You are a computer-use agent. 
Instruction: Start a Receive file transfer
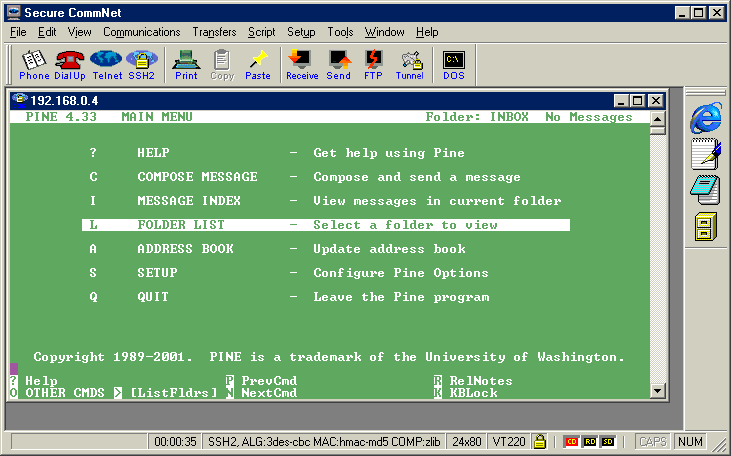pos(302,65)
